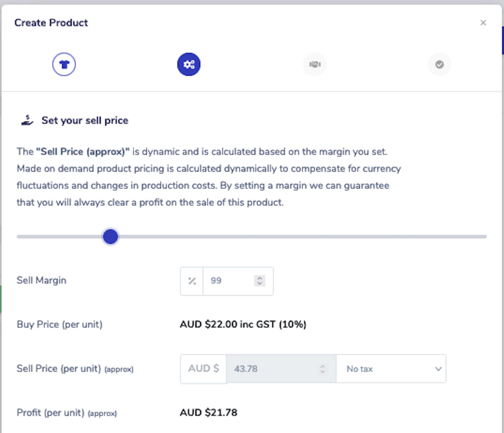The height and width of the screenshot is (433, 504).
Task: Click the Sell Margin label
Action: pos(41,280)
